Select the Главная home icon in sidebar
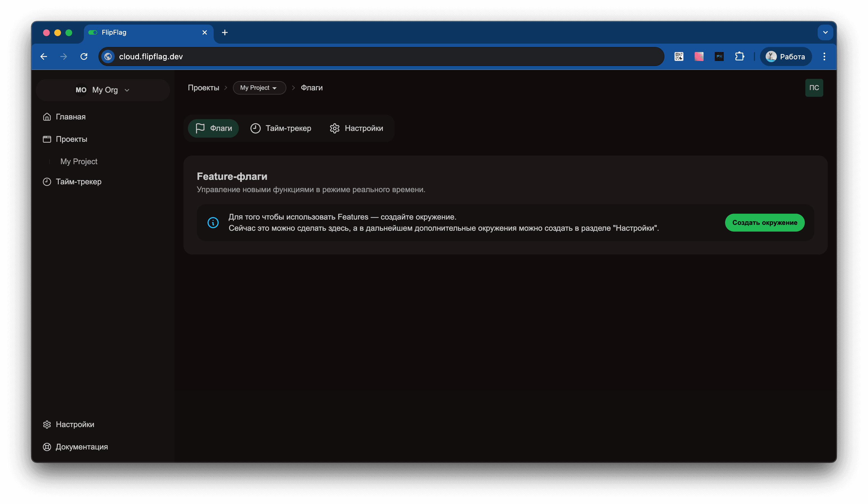Screen dimensions: 868x504 47,116
